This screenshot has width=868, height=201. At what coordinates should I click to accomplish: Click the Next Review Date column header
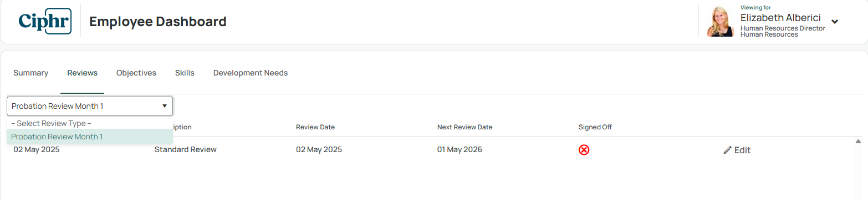coord(465,127)
